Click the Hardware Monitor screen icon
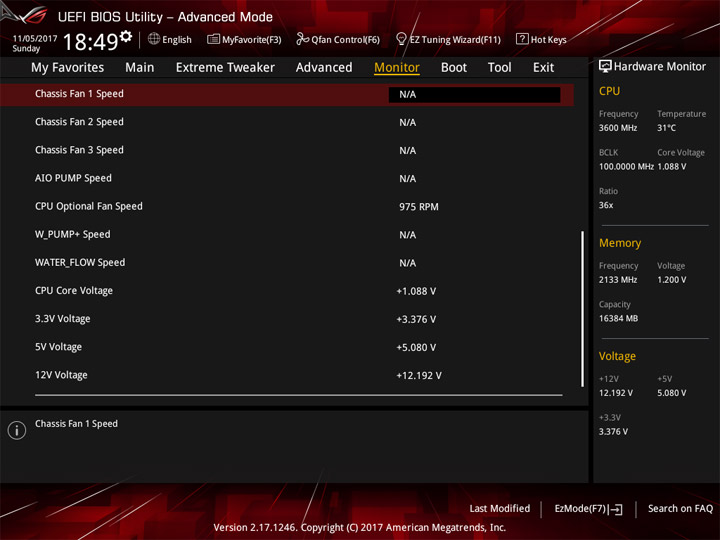 coord(605,67)
